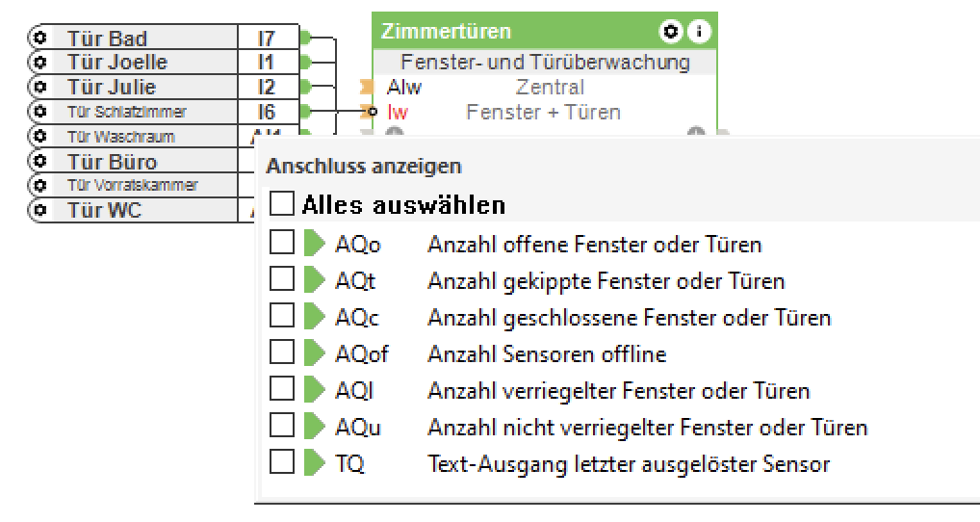
Task: Click the orange Alw input connector arrow
Action: coord(366,88)
